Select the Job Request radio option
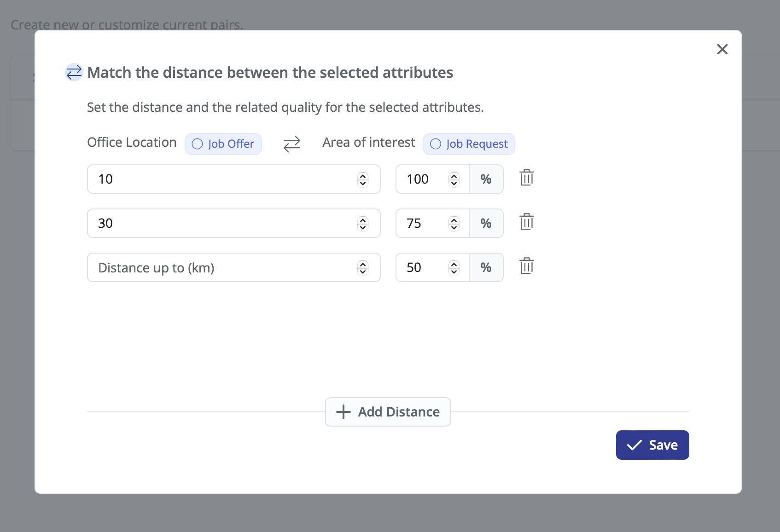This screenshot has height=532, width=780. pos(436,144)
